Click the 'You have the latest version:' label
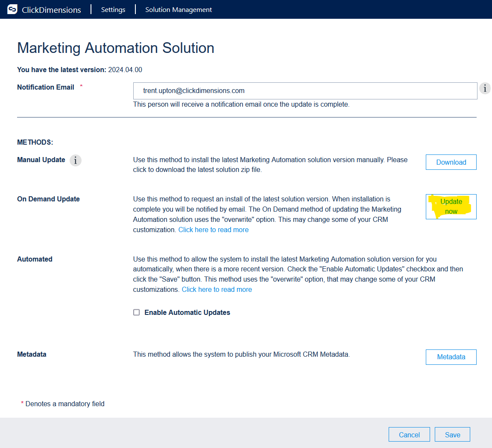The height and width of the screenshot is (448, 492). pos(62,70)
